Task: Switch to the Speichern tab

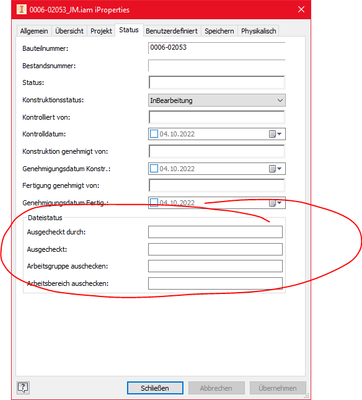Action: [219, 31]
